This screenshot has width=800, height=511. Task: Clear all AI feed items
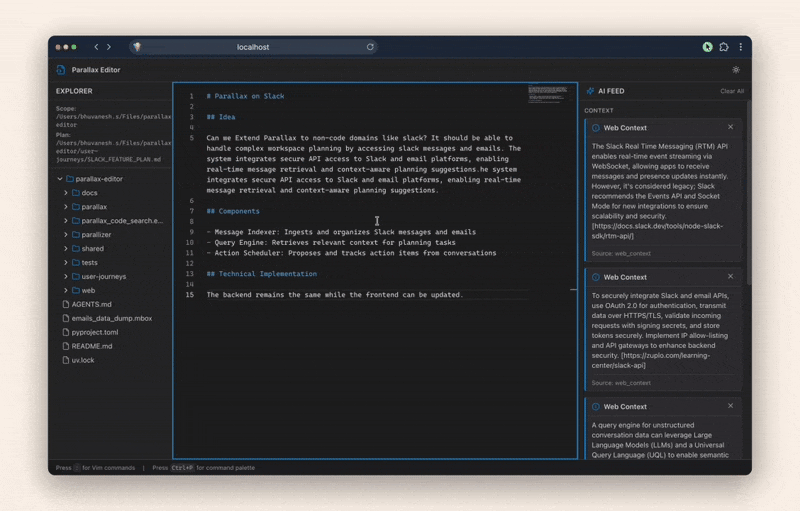(732, 91)
